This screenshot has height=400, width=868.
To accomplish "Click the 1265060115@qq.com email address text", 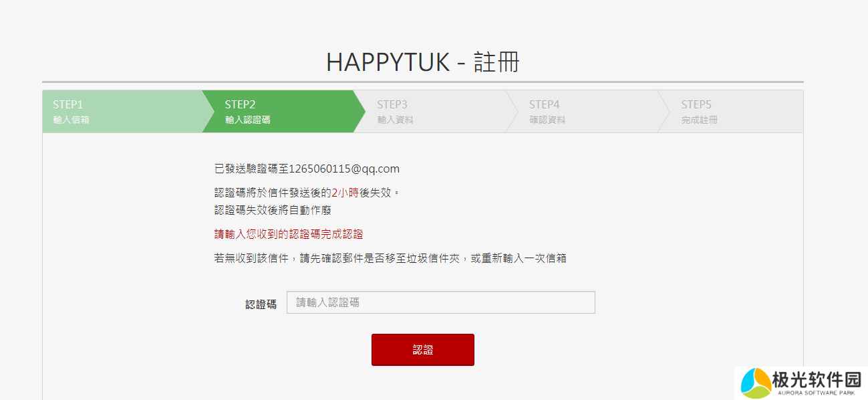I will coord(344,169).
